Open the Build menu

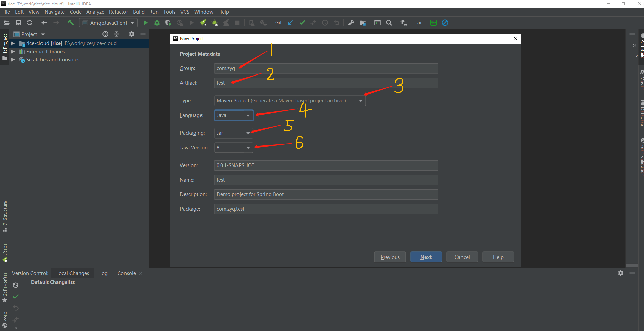[x=139, y=12]
